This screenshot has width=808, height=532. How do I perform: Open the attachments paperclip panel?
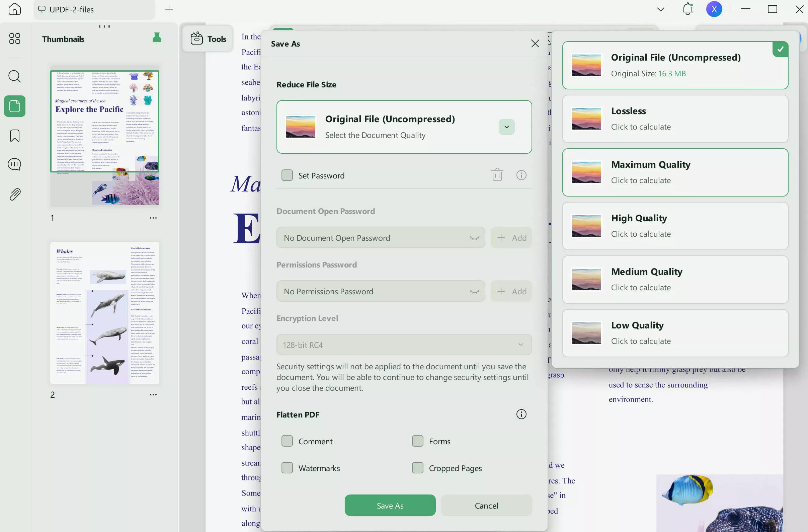tap(15, 195)
